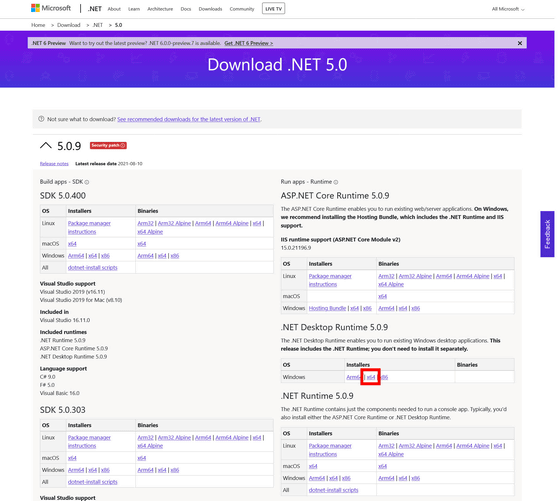Download SDK 5.0.303 Windows x64 binary
This screenshot has width=560, height=501.
coord(162,470)
